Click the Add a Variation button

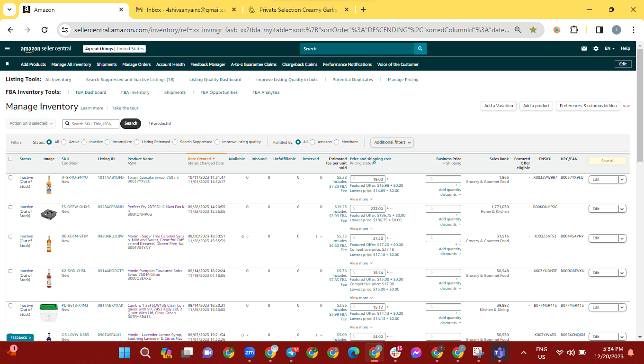tap(499, 106)
